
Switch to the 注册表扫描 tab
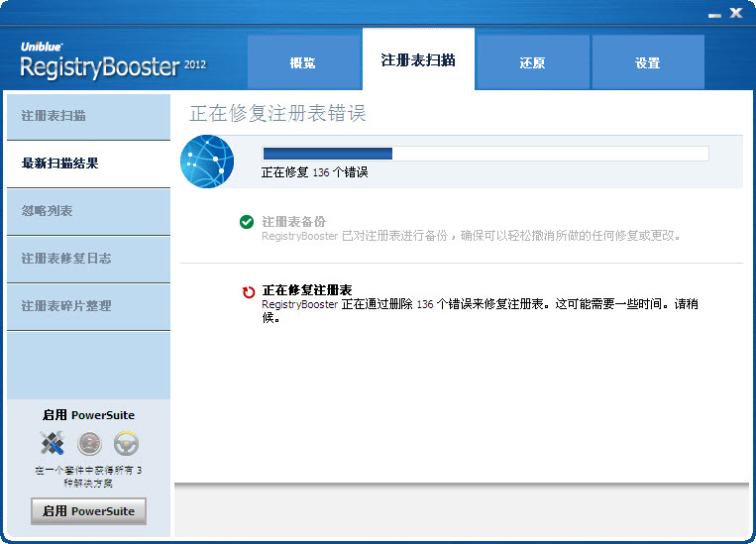(x=418, y=59)
